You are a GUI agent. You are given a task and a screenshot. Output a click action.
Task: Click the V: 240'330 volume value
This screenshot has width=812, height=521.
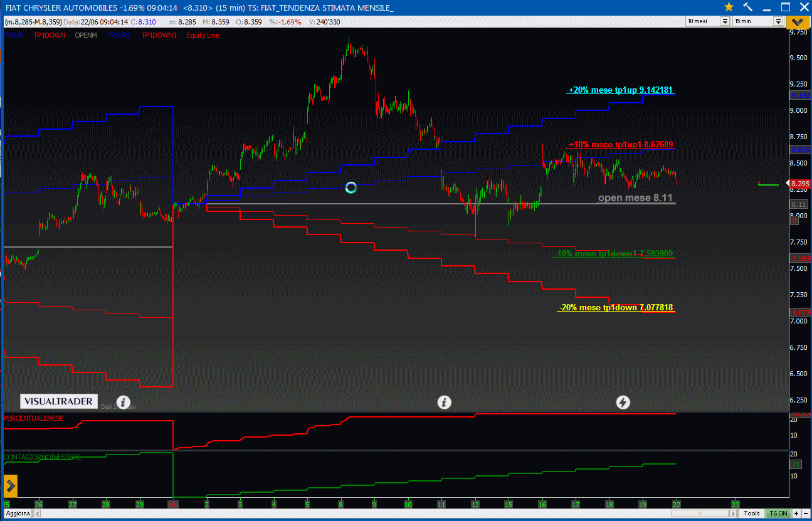325,22
